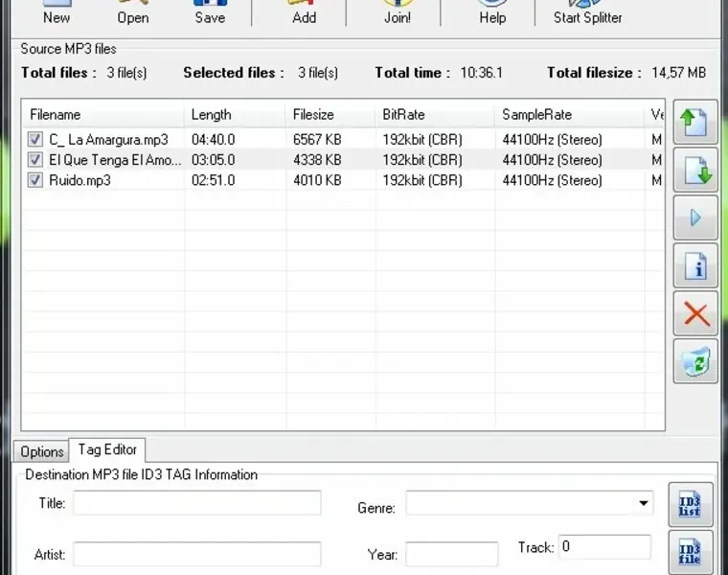
Task: Play the selected MP3 file
Action: [695, 218]
